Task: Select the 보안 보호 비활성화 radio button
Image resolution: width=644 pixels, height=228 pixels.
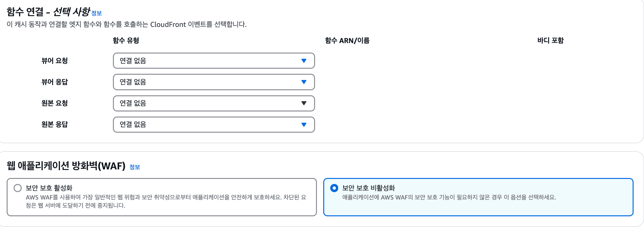Action: point(334,188)
